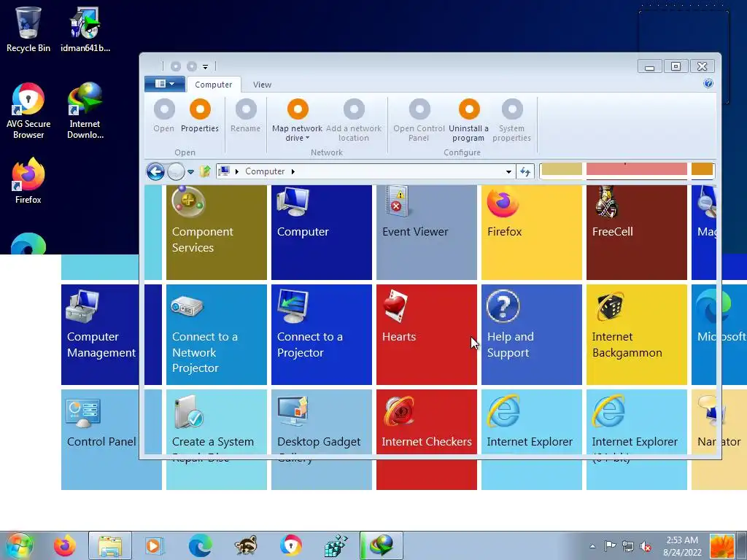Go up one folder level
The height and width of the screenshot is (560, 747).
205,171
